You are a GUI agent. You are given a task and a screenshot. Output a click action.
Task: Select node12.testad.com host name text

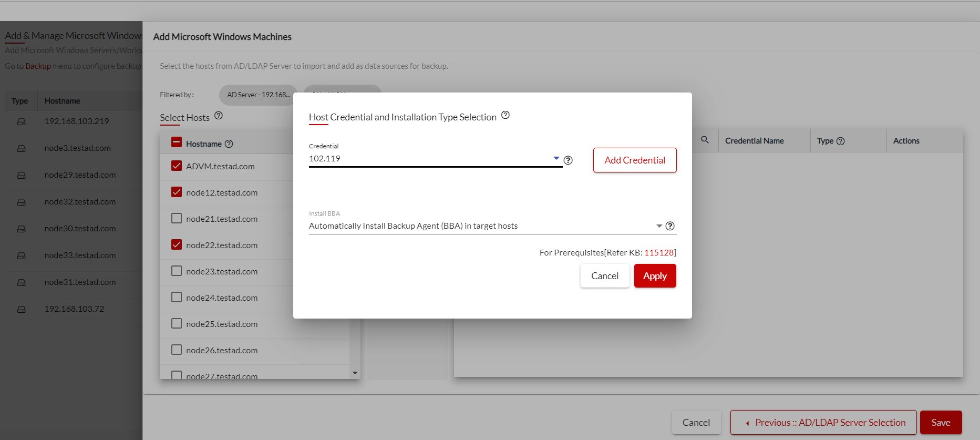222,193
